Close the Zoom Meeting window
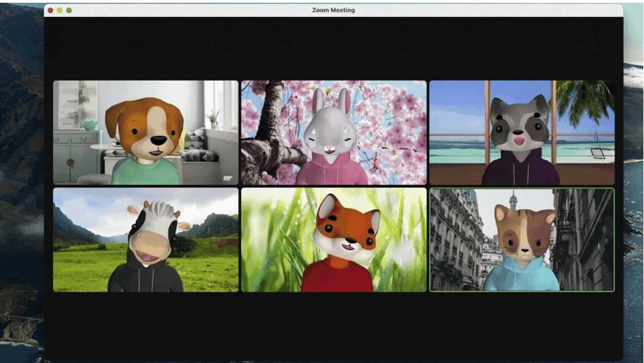 [x=49, y=10]
